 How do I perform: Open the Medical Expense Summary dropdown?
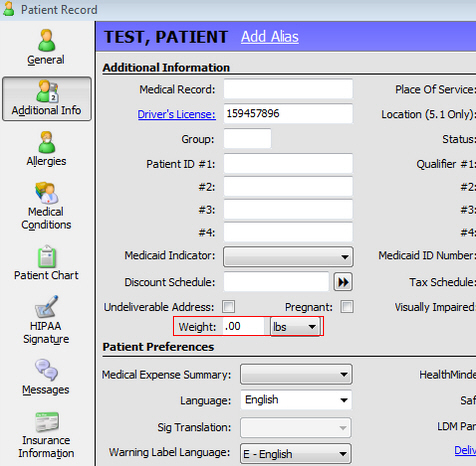pos(296,374)
